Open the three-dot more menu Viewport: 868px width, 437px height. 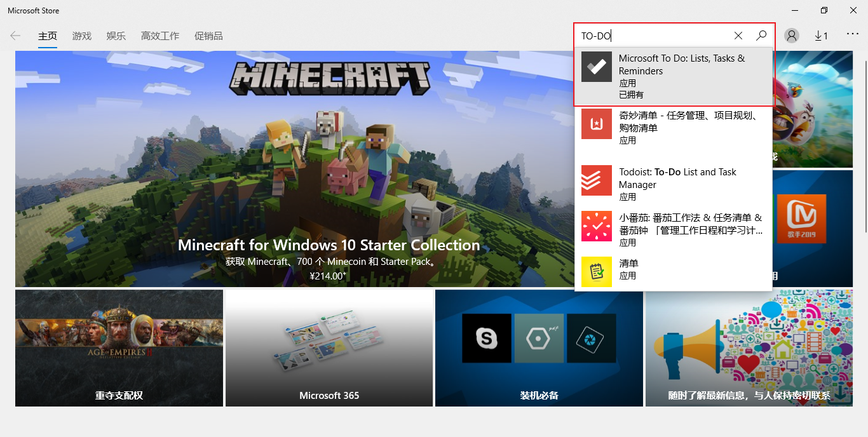[853, 34]
